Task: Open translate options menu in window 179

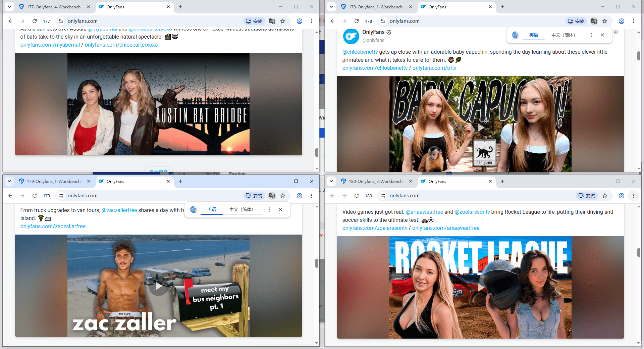Action: click(x=269, y=209)
